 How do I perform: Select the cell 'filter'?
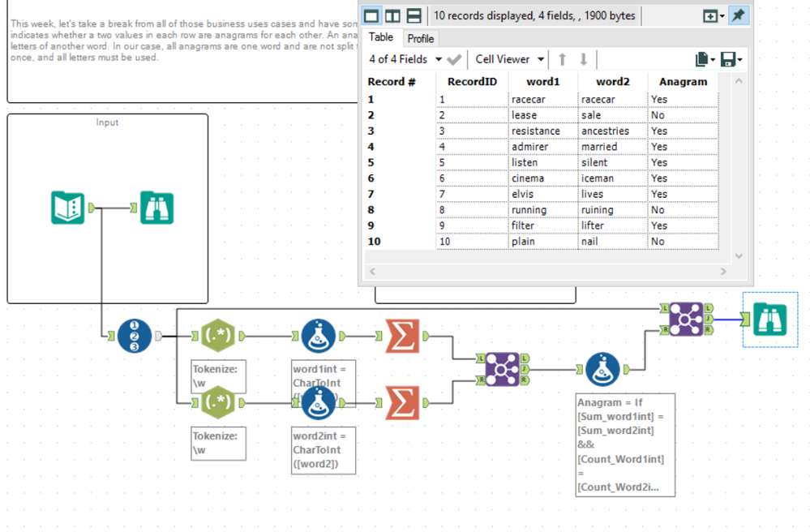[x=543, y=225]
